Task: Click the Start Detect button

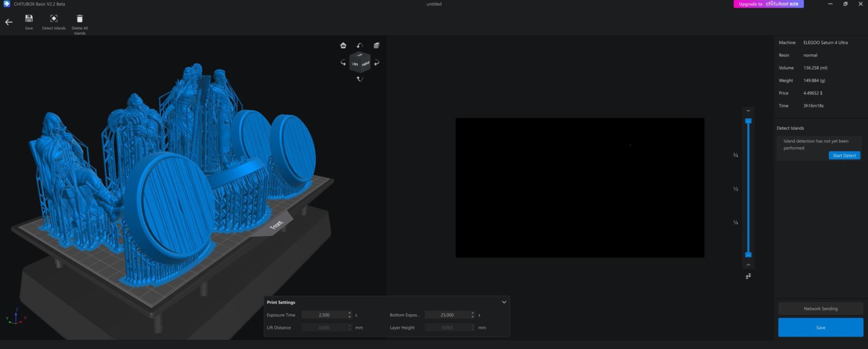Action: (x=844, y=156)
